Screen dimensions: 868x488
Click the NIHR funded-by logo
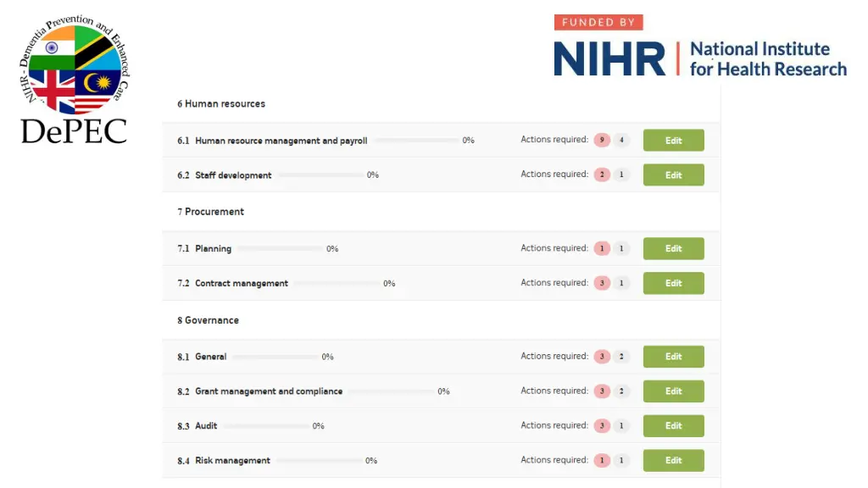click(x=700, y=46)
